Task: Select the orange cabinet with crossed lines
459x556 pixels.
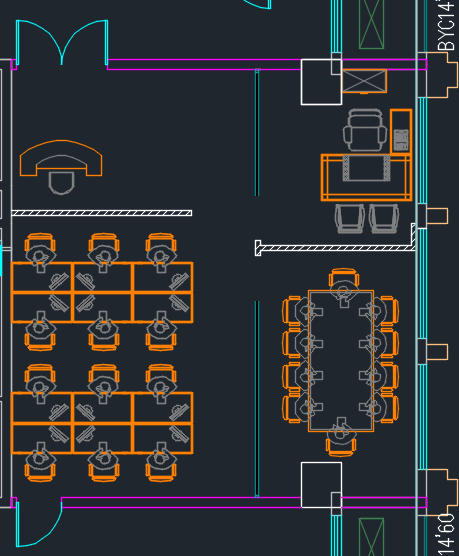Action: [364, 81]
